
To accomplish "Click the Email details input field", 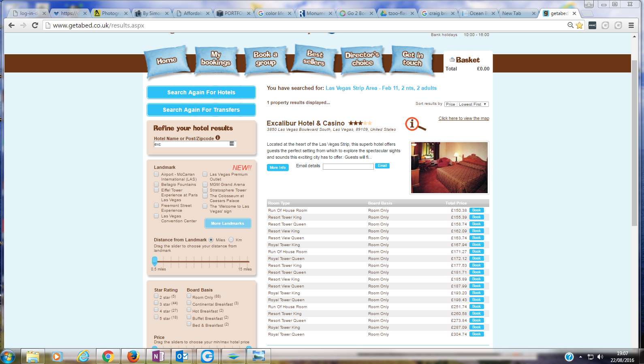I will click(348, 166).
